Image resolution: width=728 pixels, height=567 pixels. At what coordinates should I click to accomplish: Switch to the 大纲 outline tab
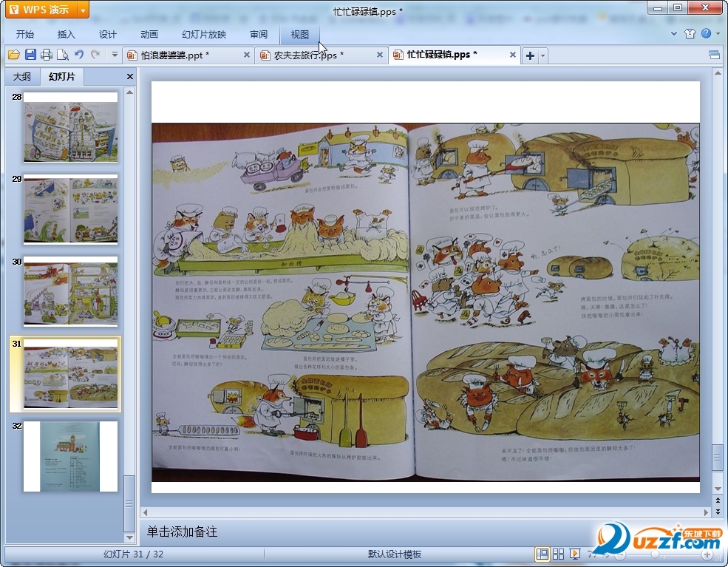coord(22,77)
